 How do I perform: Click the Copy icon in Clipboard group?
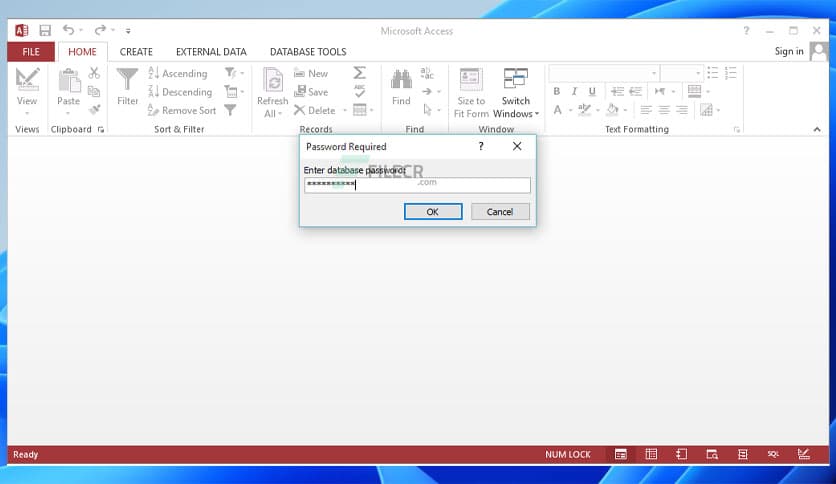[94, 91]
